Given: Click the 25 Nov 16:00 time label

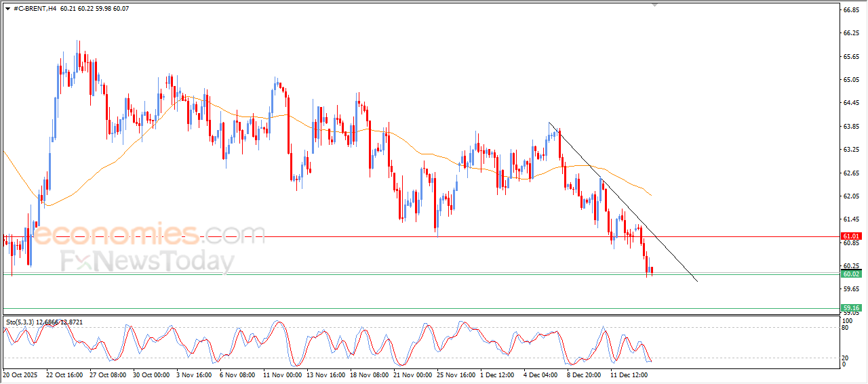Looking at the screenshot, I should point(457,374).
